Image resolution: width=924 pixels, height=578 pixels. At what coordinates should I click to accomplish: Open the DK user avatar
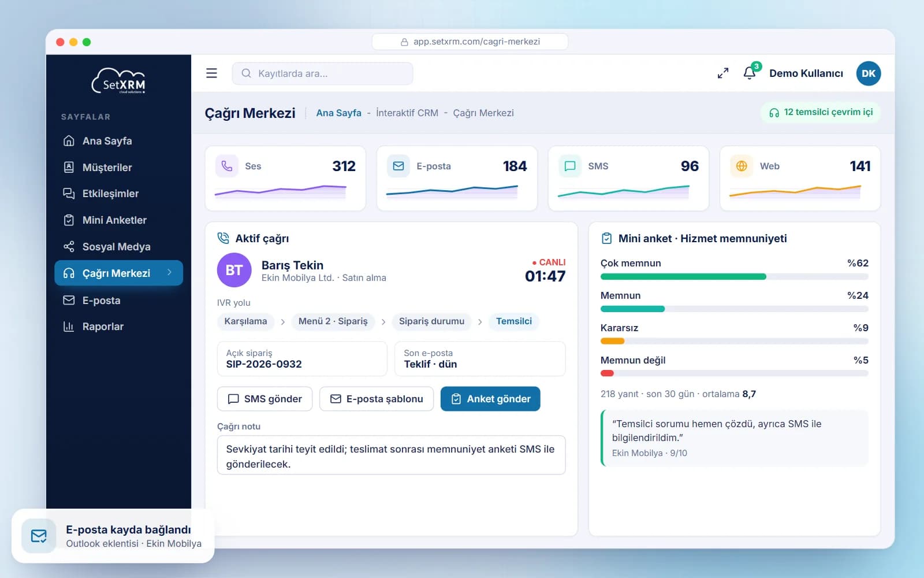click(868, 73)
